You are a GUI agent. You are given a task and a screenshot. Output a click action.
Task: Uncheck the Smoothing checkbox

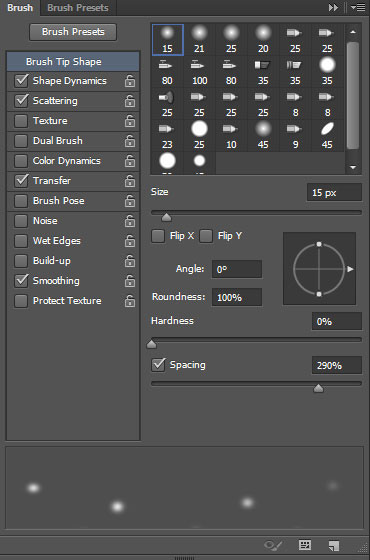point(21,281)
